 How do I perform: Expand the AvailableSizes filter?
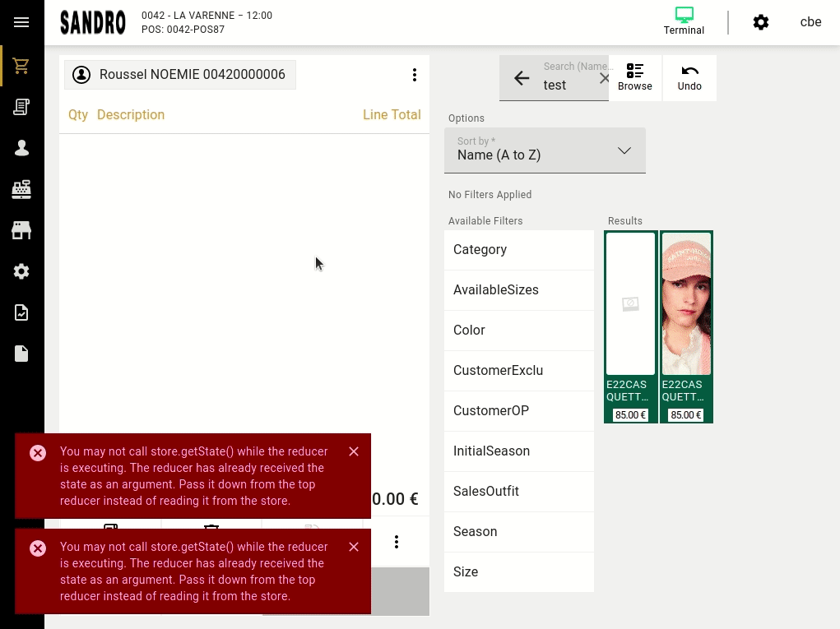click(518, 289)
